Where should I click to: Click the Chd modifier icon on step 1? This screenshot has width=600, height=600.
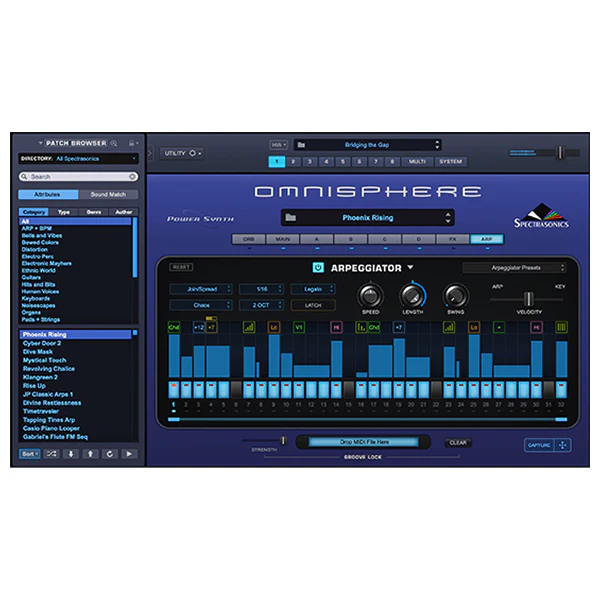tap(174, 327)
